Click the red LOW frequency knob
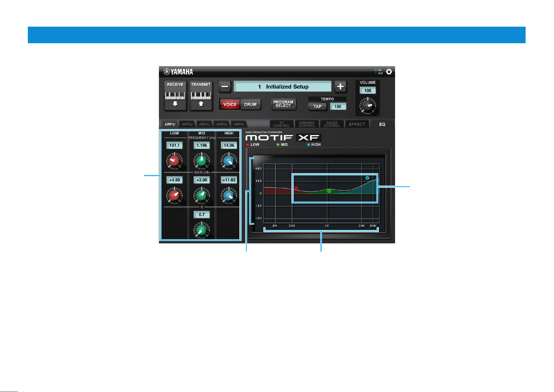Screen dimensions: 554x392 coord(174,161)
